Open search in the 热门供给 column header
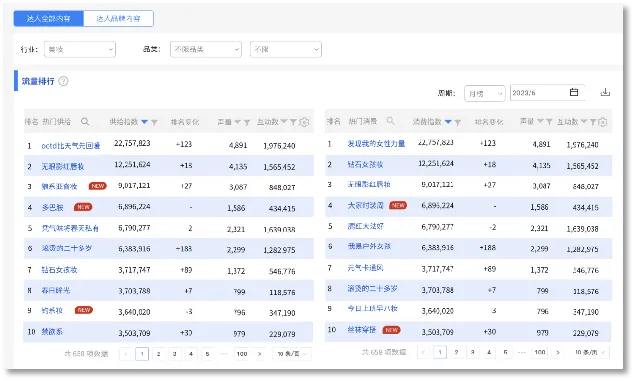This screenshot has width=635, height=381. click(85, 121)
